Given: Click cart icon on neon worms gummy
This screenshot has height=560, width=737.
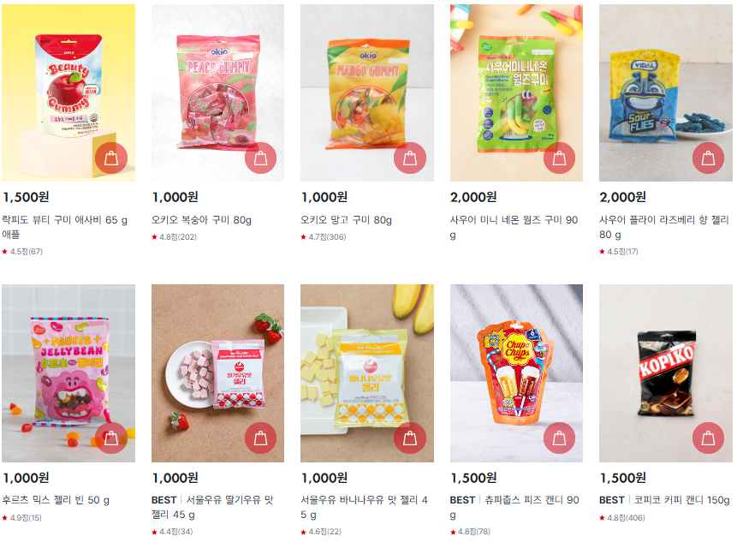Looking at the screenshot, I should 559,158.
